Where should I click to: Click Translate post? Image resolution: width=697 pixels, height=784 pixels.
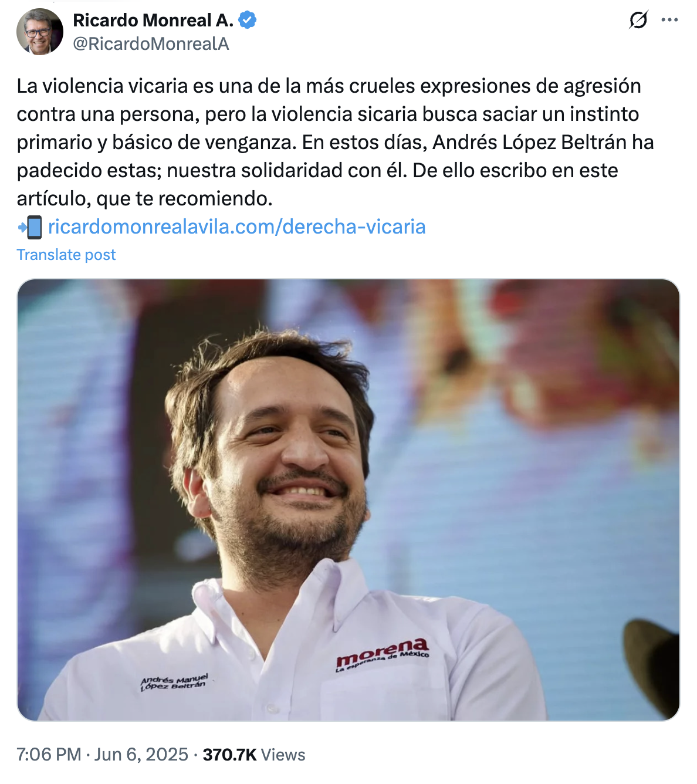[x=66, y=255]
